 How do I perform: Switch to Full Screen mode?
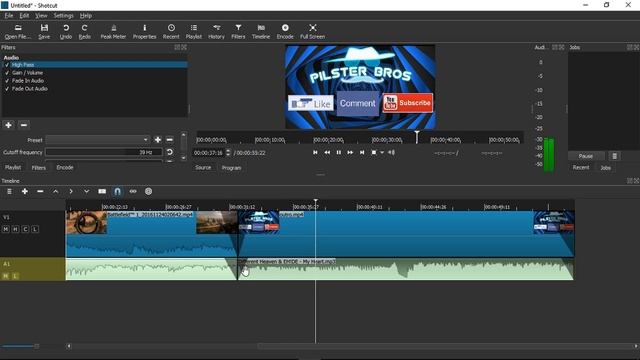[x=313, y=31]
